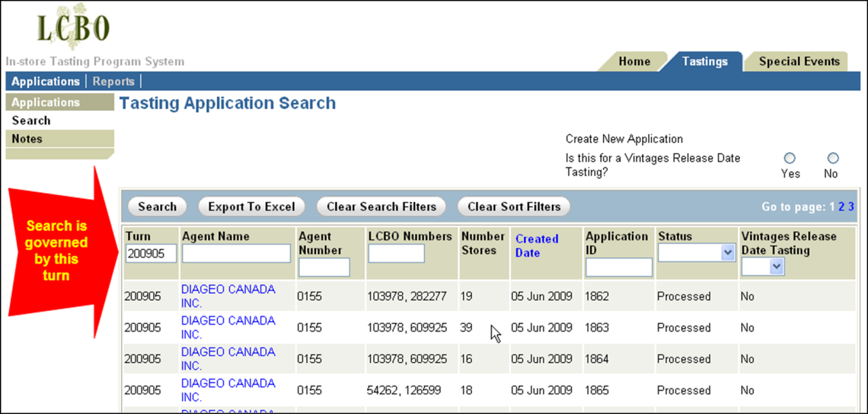Click Application ID 1863
This screenshot has height=414, width=868.
pos(597,328)
